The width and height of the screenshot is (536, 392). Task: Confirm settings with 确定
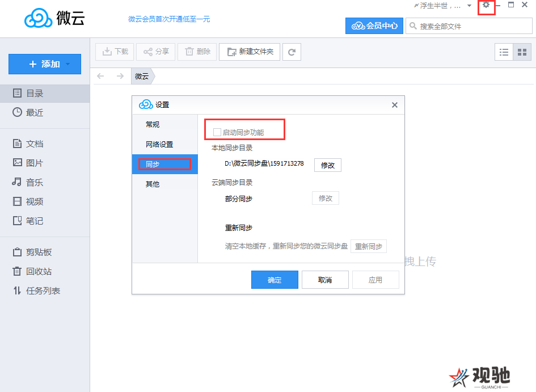pyautogui.click(x=275, y=280)
